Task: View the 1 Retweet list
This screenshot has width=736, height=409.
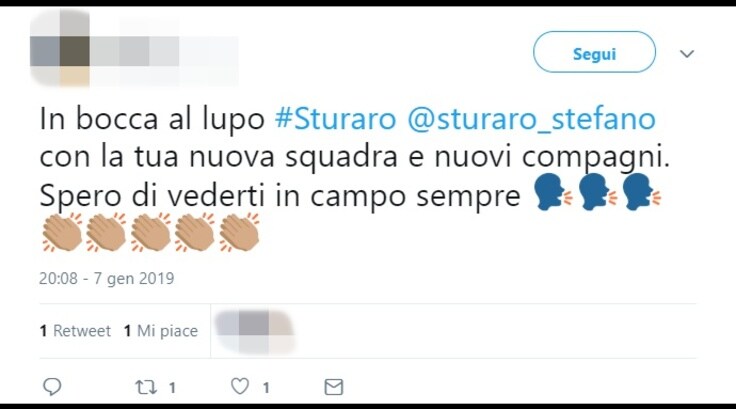Action: [76, 331]
